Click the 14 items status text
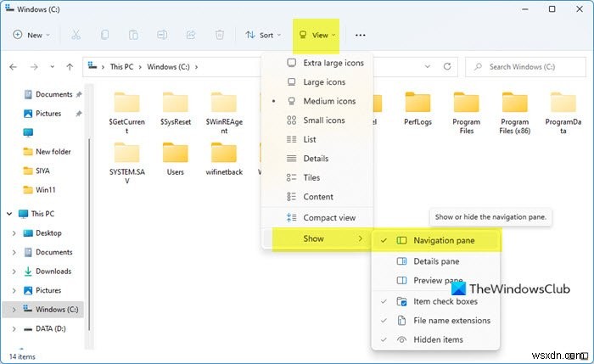 click(22, 357)
